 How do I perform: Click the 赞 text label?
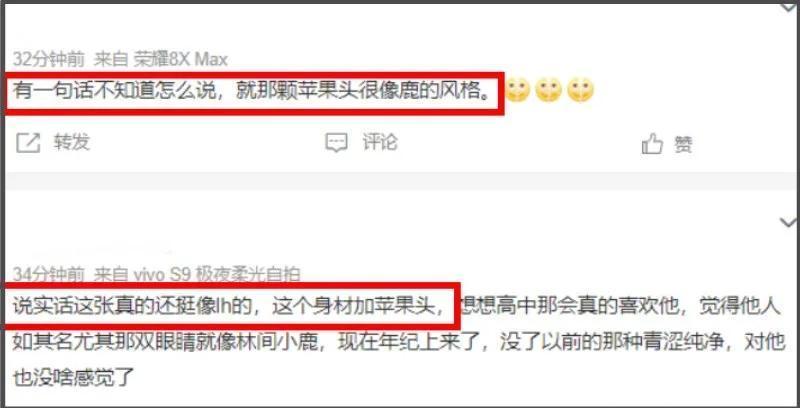[x=683, y=144]
